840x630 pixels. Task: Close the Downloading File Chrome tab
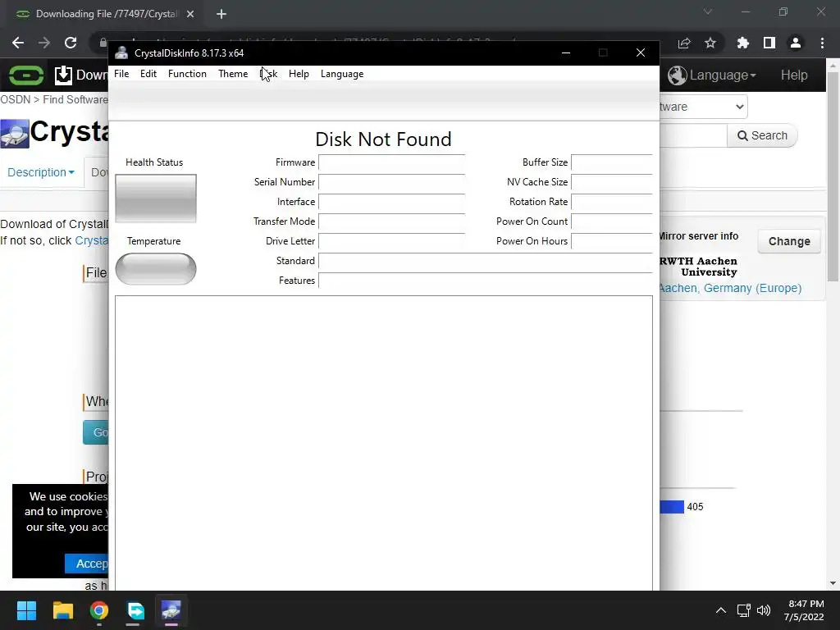click(190, 14)
